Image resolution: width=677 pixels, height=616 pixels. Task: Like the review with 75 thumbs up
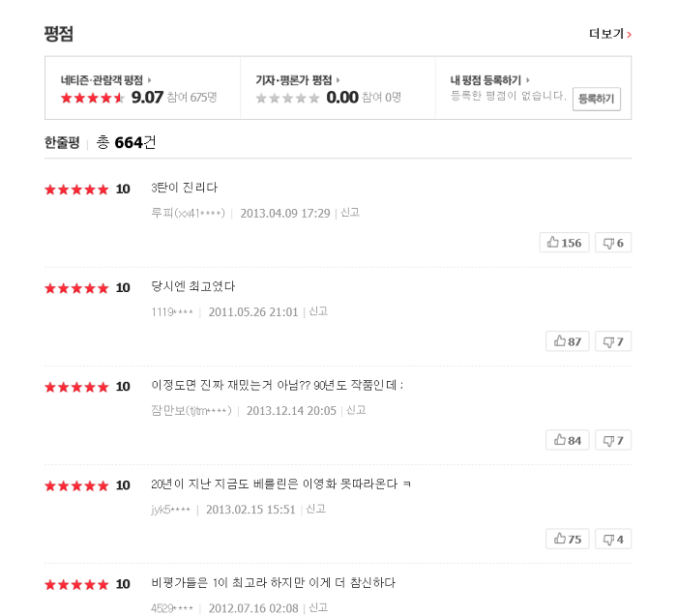coord(568,540)
